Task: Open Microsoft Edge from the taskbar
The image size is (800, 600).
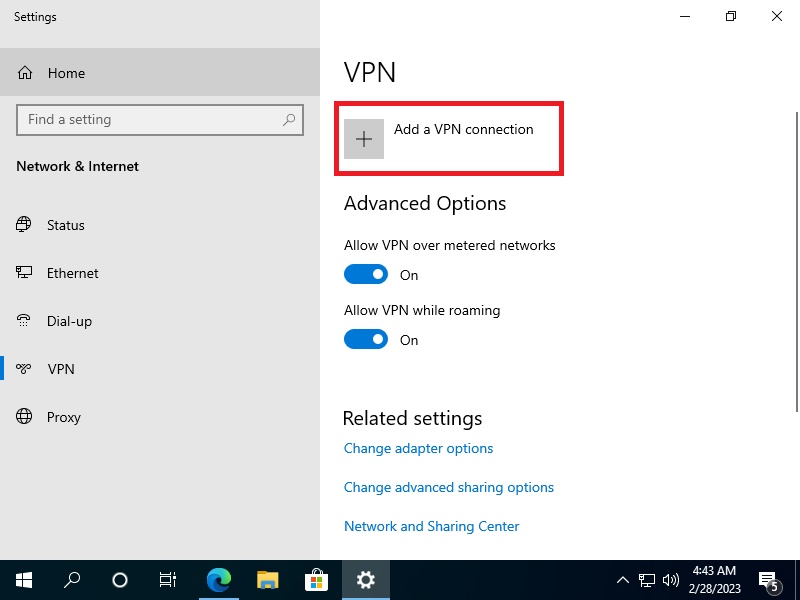Action: pyautogui.click(x=218, y=580)
